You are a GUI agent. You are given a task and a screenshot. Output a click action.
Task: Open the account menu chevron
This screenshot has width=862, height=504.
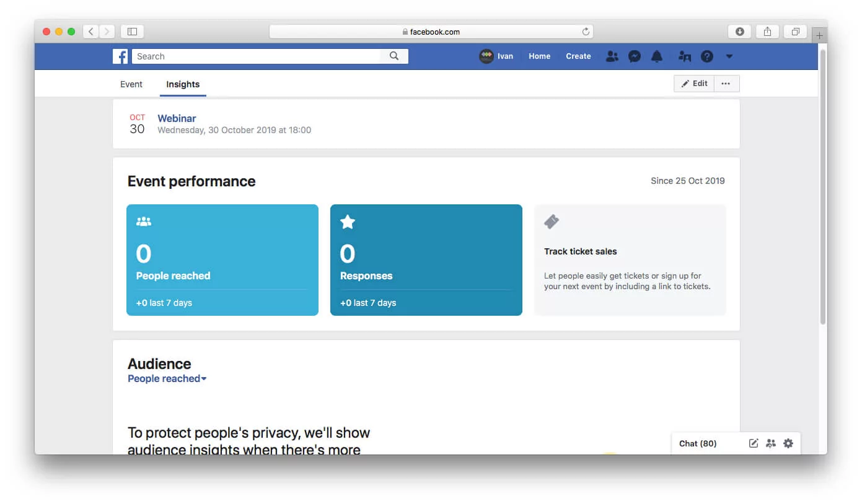tap(729, 56)
